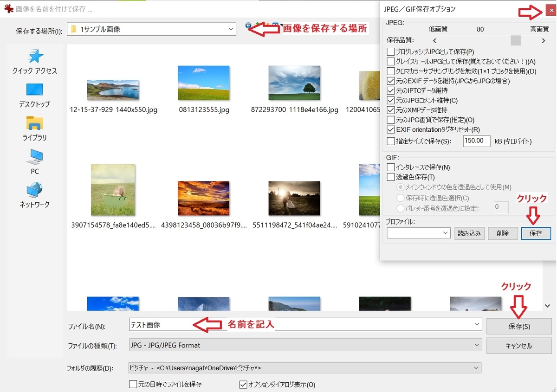Enable GIF transparent color save (透過色保存)

point(391,177)
